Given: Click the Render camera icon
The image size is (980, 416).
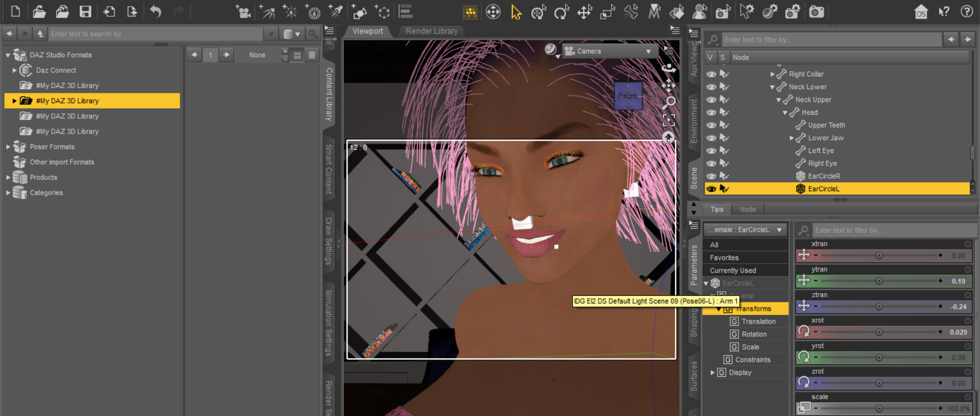Looking at the screenshot, I should (x=816, y=12).
